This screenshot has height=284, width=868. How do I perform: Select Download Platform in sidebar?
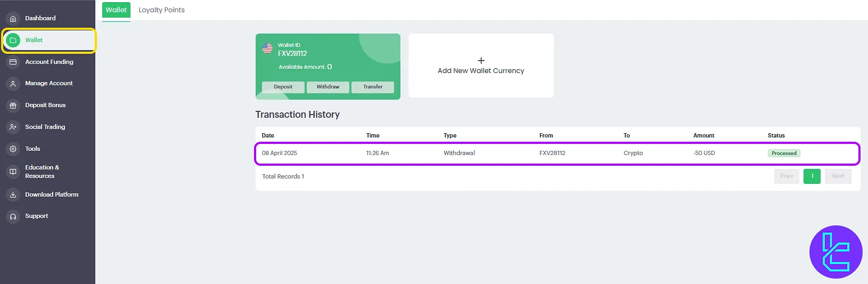coord(52,194)
